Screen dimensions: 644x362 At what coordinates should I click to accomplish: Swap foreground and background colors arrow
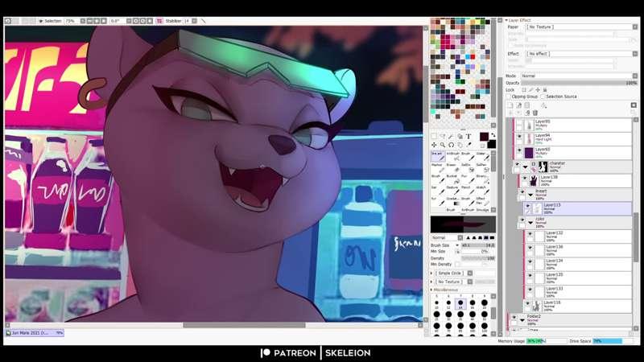493,135
